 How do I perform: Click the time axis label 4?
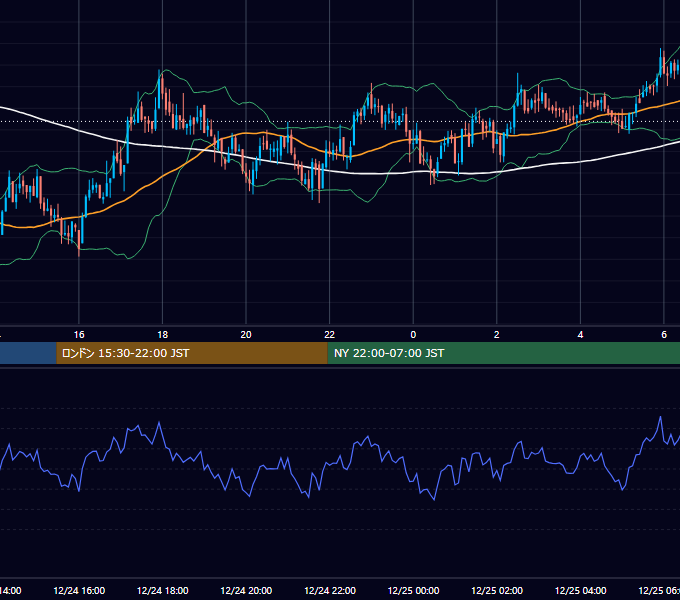[x=580, y=335]
